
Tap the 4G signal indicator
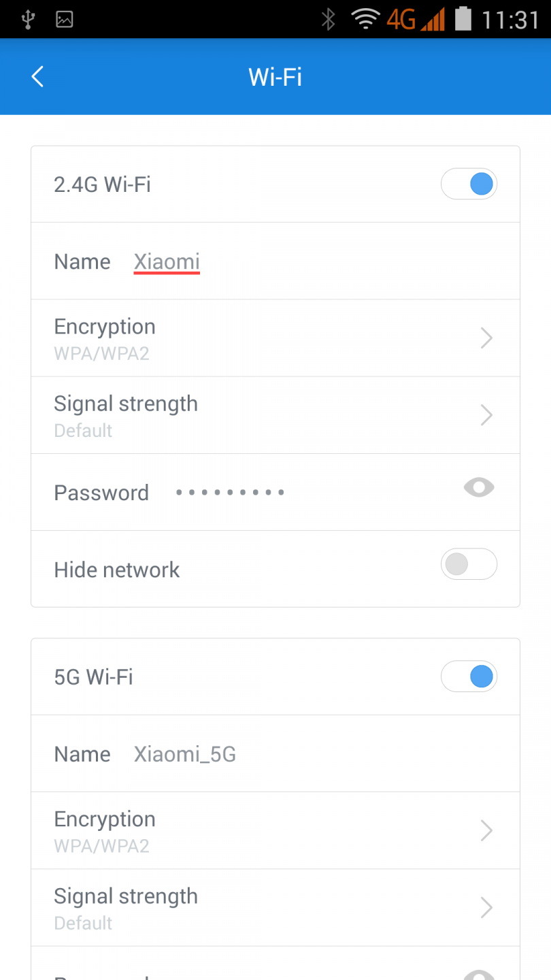pos(415,19)
